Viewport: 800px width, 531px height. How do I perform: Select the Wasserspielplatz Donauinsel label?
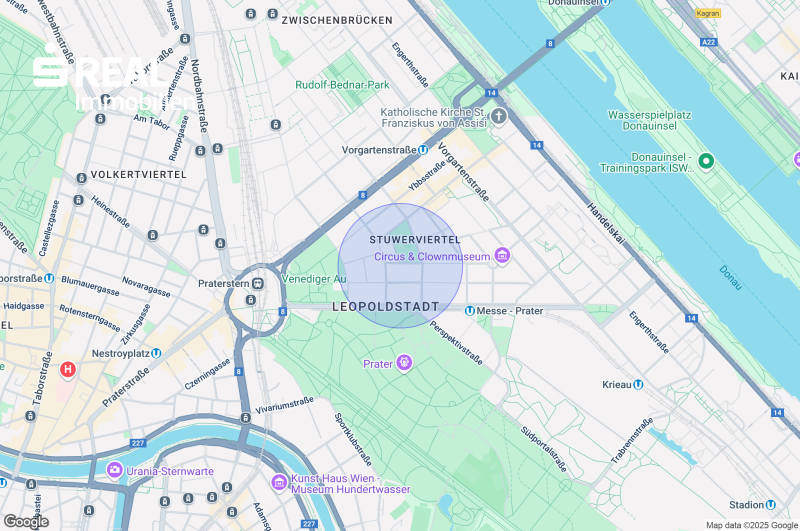(649, 120)
